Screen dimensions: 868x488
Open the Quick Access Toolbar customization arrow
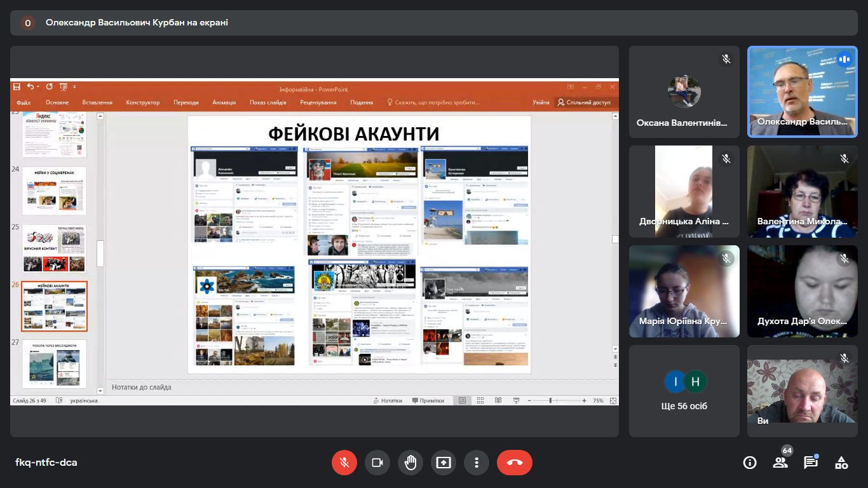click(x=74, y=87)
